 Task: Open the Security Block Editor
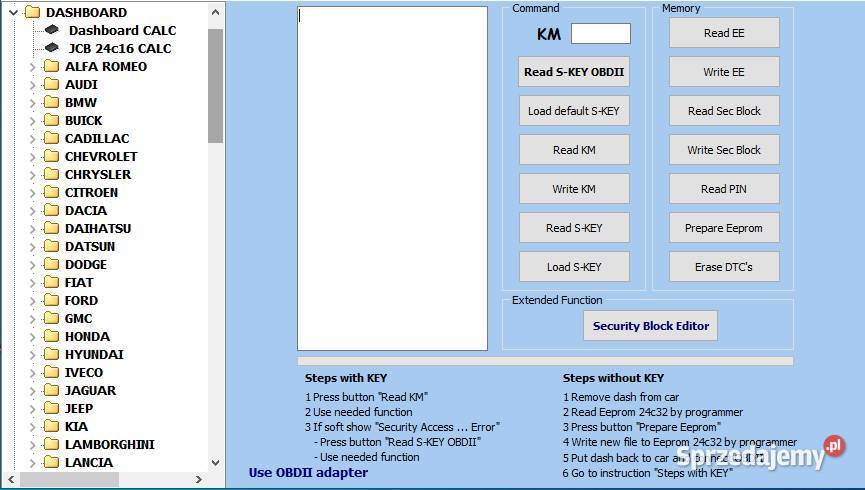(650, 326)
